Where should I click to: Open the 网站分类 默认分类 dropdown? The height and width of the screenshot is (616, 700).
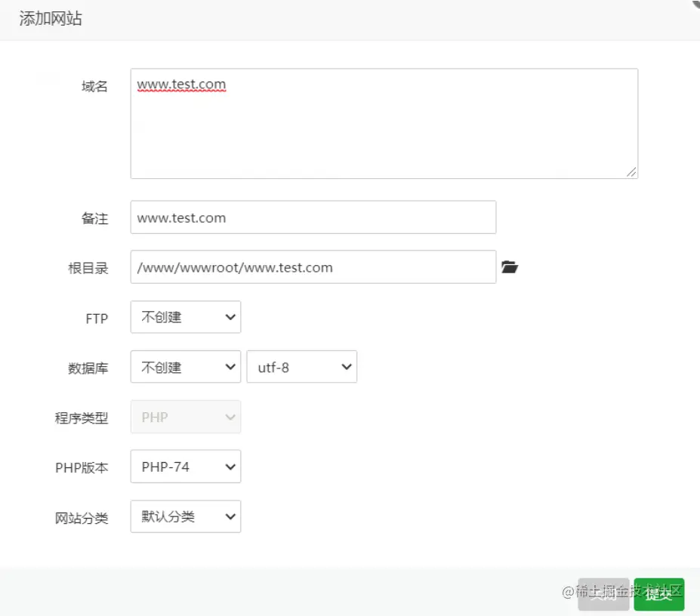186,516
